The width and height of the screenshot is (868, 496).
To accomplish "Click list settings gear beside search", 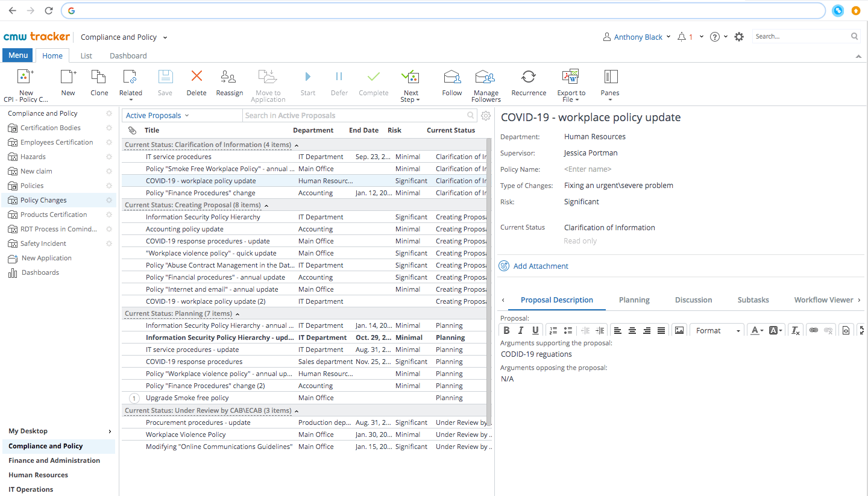I will pos(486,116).
